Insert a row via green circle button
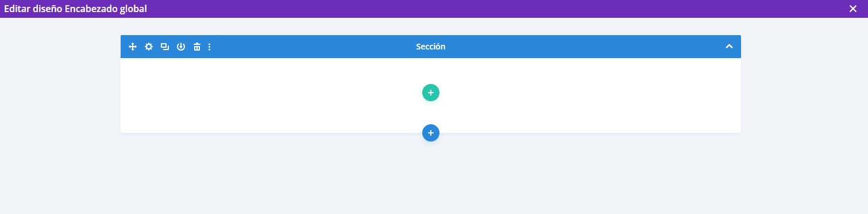 tap(431, 93)
